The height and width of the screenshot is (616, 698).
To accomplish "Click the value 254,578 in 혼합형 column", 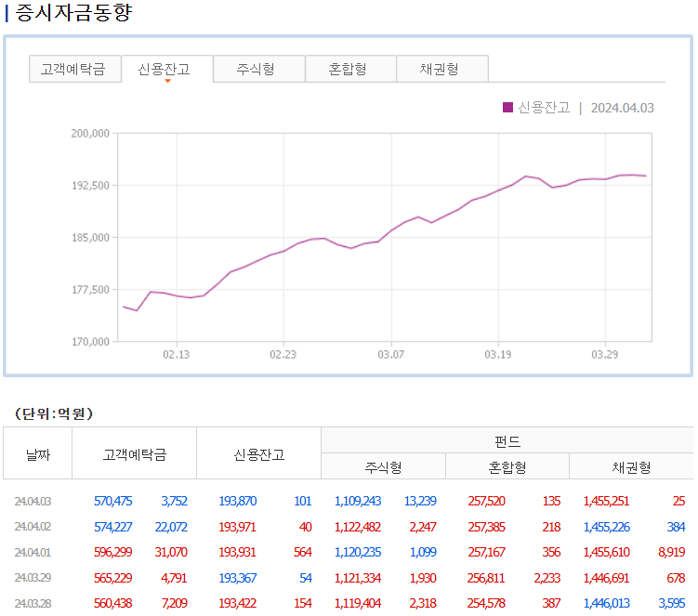I will (x=486, y=604).
